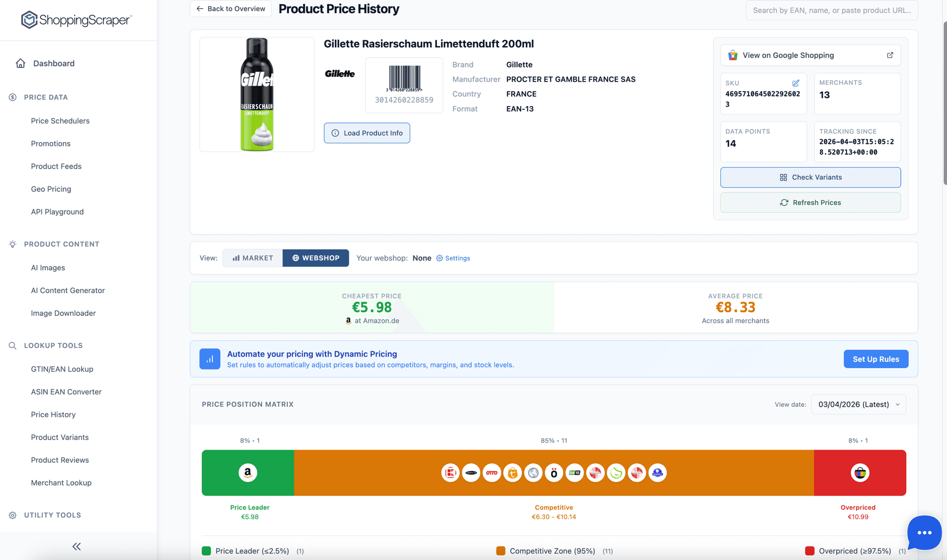Click the 0815 merchant icon
947x560 pixels.
(x=574, y=473)
